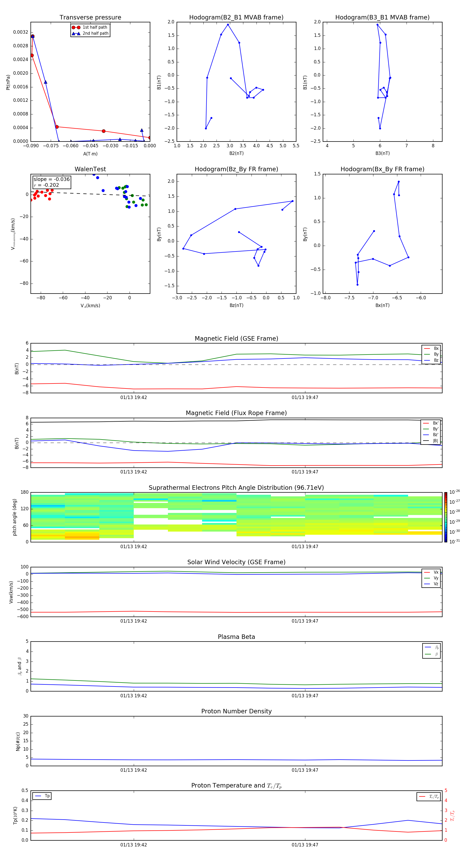Click 'Hodogram(Bz_By FR frame)' title
Viewport: 473px width, 868px height.
[236, 169]
